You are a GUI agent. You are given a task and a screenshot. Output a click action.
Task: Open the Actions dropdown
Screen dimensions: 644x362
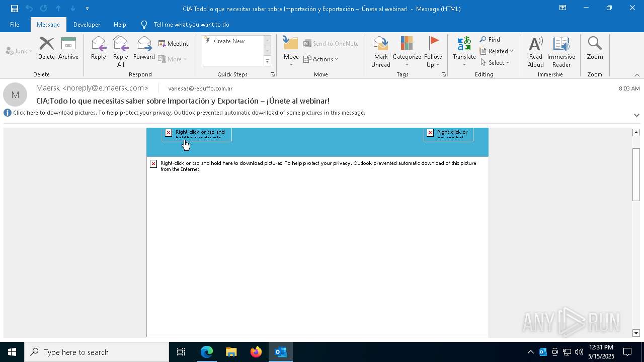click(321, 59)
